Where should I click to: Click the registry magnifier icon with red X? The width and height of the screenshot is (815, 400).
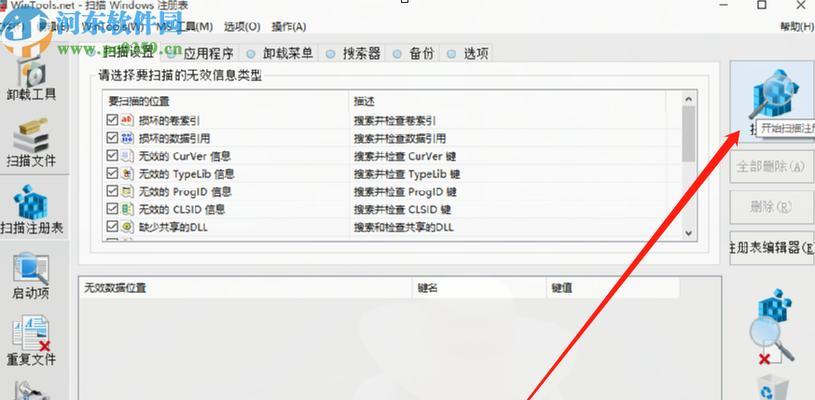(x=772, y=328)
